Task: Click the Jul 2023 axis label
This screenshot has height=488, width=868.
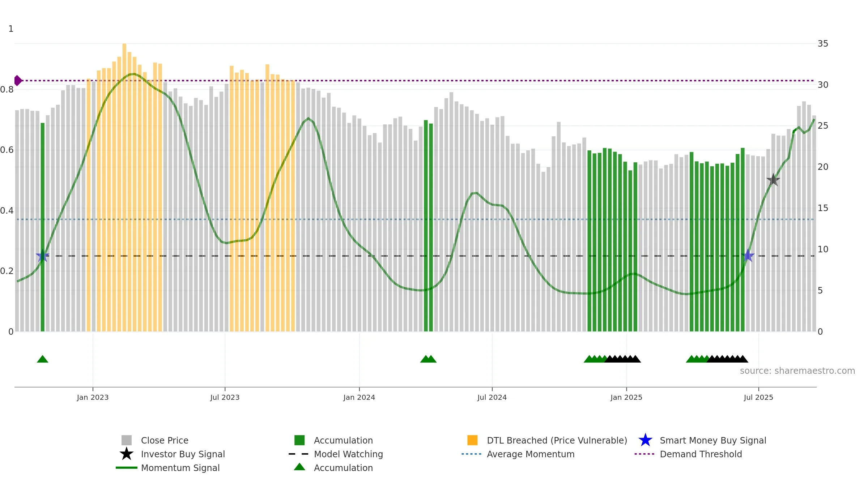Action: click(x=225, y=398)
